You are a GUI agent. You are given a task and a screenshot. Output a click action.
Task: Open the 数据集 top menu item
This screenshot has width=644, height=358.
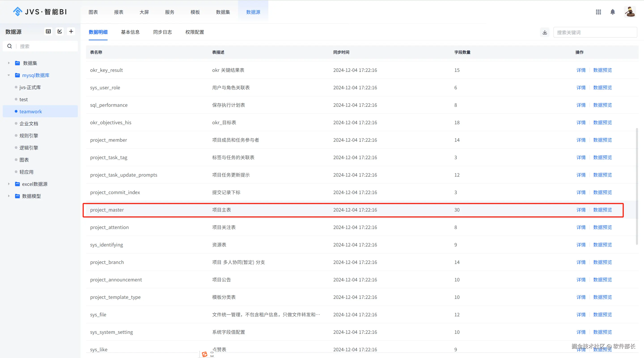coord(223,12)
